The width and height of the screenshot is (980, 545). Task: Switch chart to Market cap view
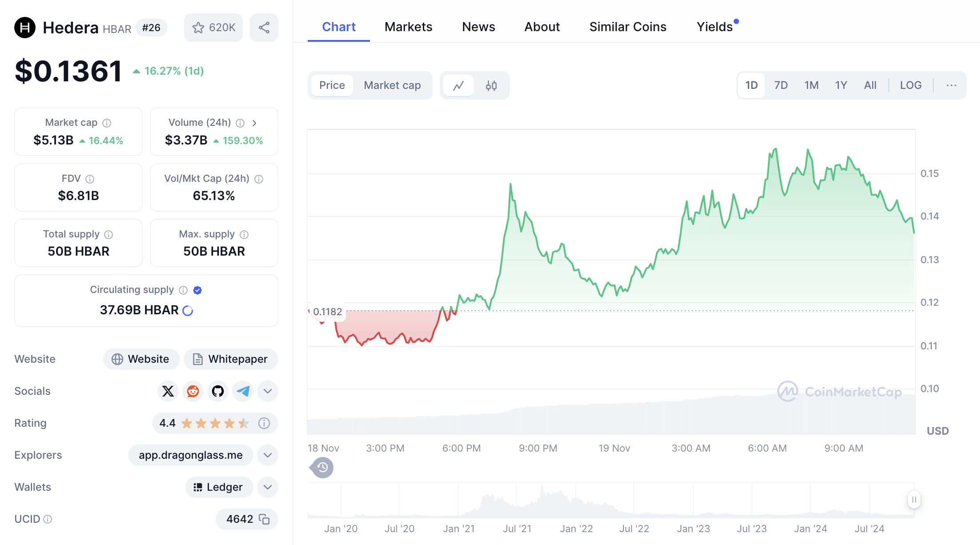pyautogui.click(x=392, y=85)
